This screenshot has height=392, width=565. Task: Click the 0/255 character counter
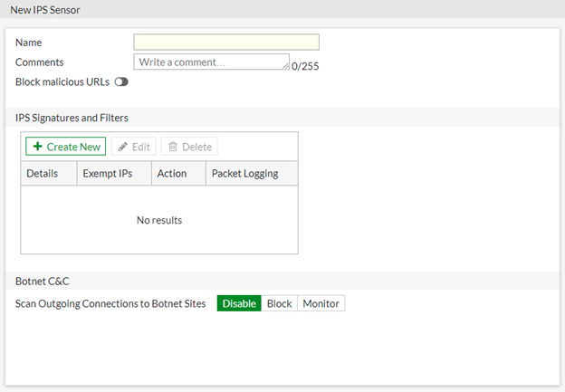tap(306, 66)
